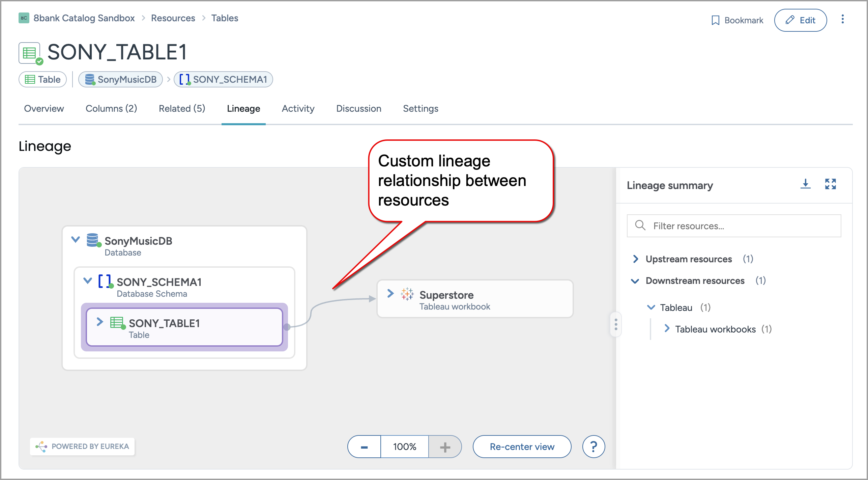This screenshot has width=868, height=480.
Task: Zoom in with the plus button
Action: click(445, 447)
